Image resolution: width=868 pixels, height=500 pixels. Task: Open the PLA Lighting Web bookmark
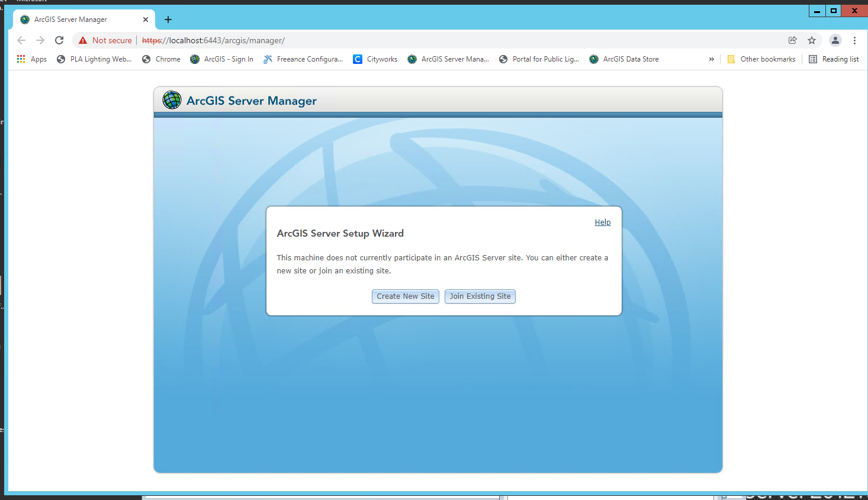(x=94, y=59)
